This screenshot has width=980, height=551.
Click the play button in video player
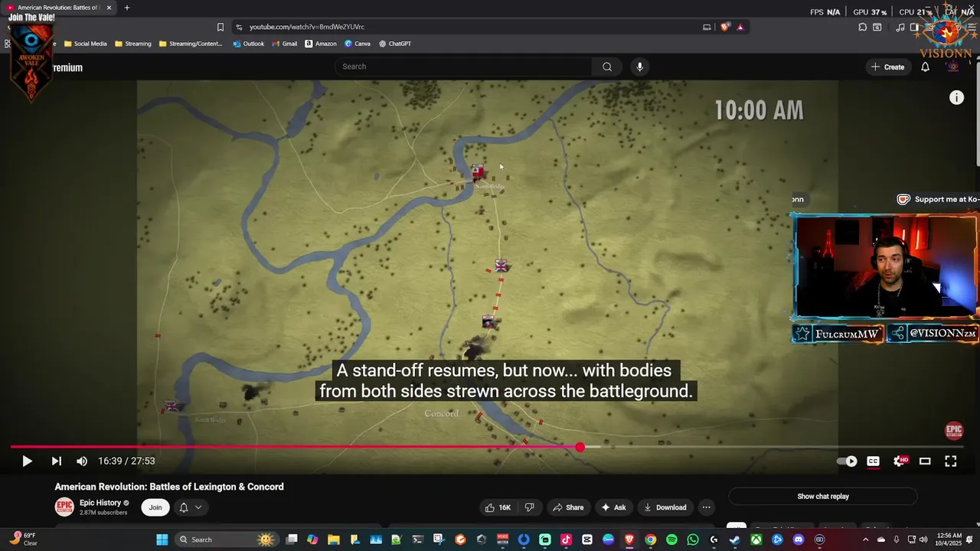click(x=27, y=461)
